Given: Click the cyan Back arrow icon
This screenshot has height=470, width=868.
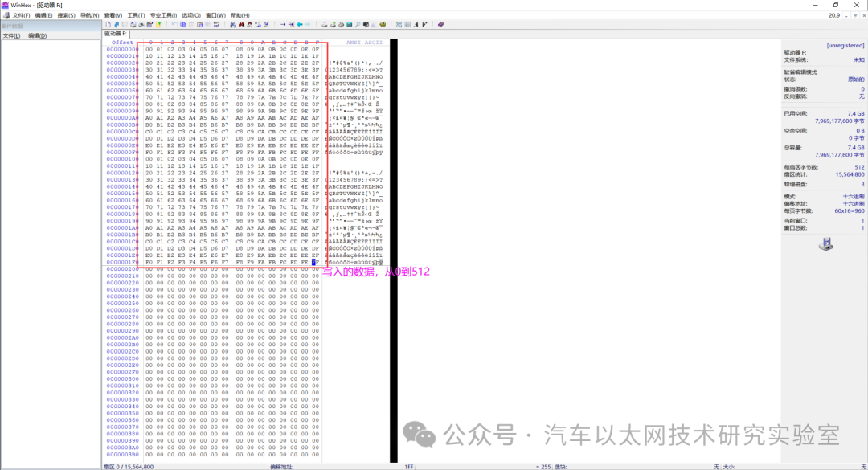Looking at the screenshot, I should 300,24.
